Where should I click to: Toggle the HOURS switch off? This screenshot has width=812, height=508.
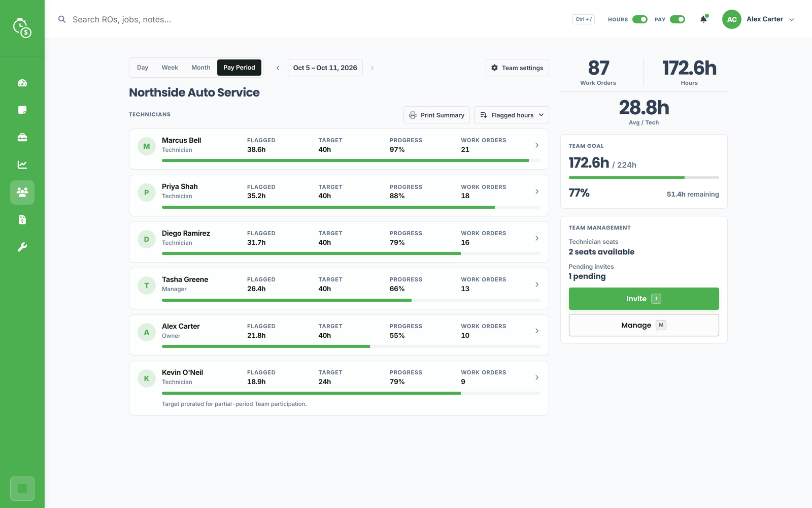click(639, 19)
